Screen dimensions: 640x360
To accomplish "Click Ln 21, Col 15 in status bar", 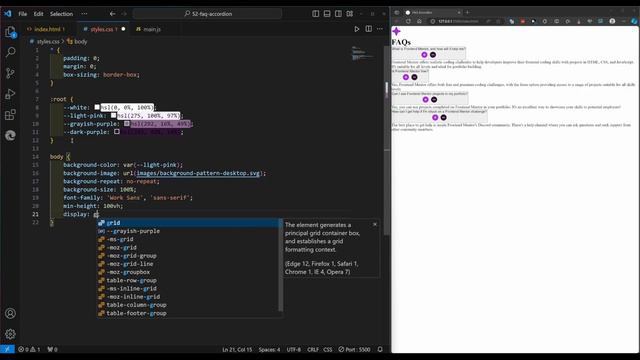I will click(237, 349).
